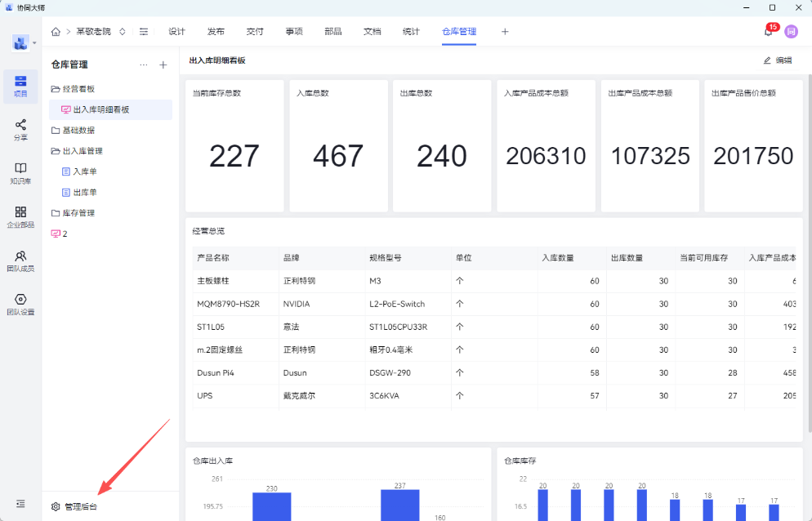This screenshot has height=521, width=812.
Task: Click the plus icon beside 仓库管理 panel title
Action: tap(163, 65)
